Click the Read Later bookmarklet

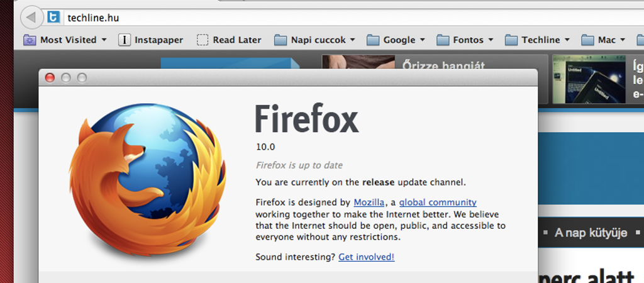tap(229, 40)
